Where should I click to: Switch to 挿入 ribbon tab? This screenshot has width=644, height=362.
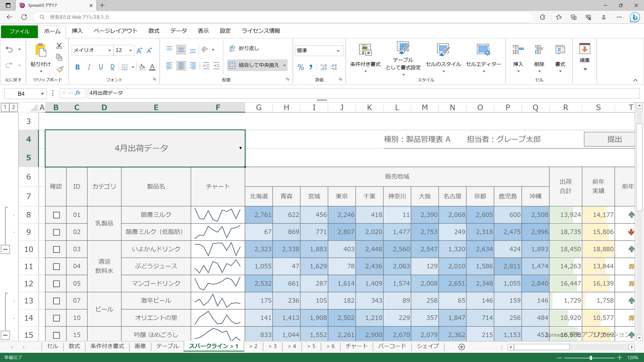point(77,31)
